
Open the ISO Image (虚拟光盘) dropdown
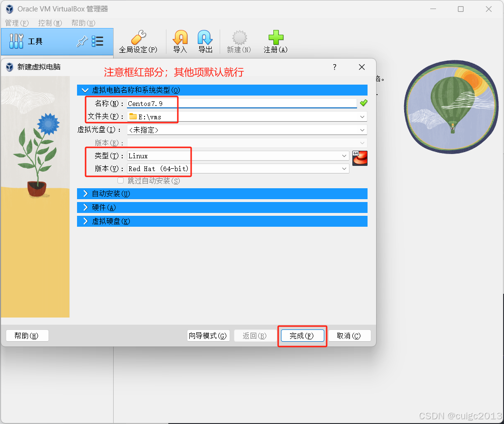point(362,130)
